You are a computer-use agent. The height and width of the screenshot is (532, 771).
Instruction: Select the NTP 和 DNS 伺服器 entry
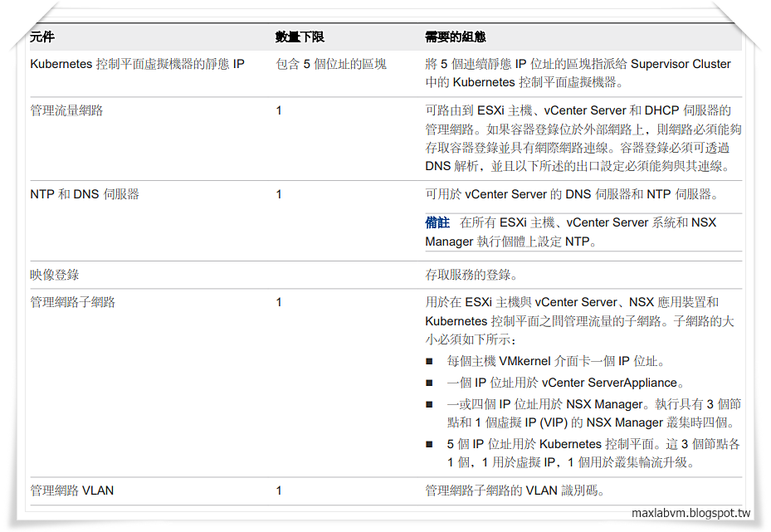pyautogui.click(x=76, y=193)
